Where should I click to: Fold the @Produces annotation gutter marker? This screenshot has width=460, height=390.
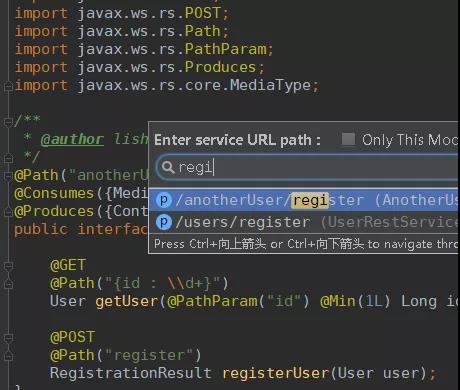pos(8,212)
